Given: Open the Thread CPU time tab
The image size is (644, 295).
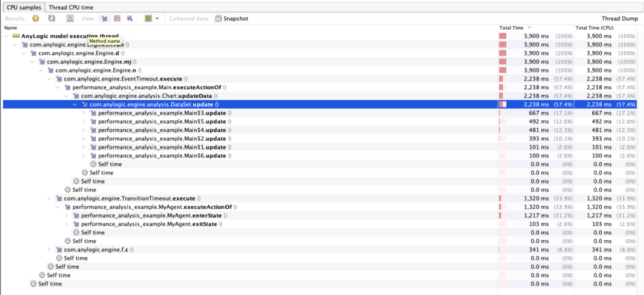Looking at the screenshot, I should click(70, 7).
